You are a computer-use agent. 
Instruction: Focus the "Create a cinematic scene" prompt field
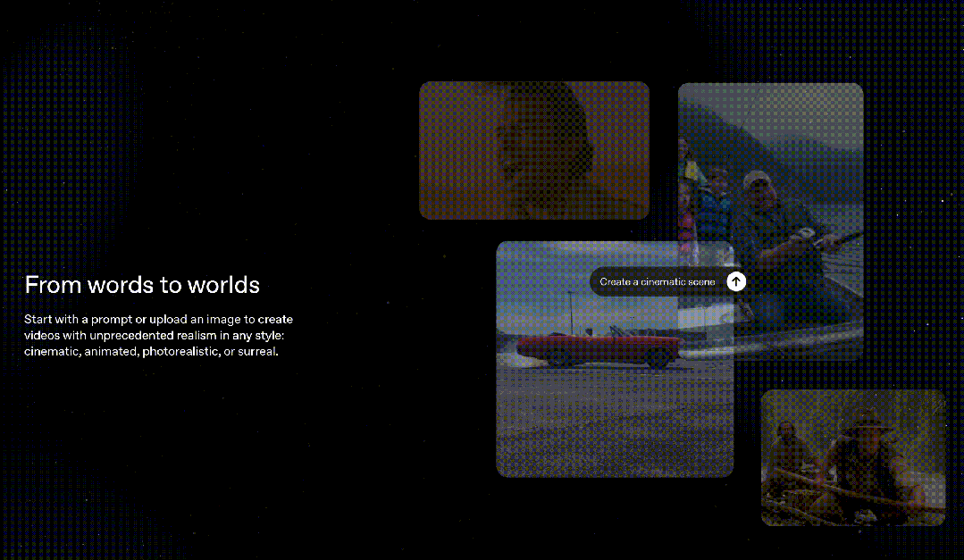(x=657, y=282)
